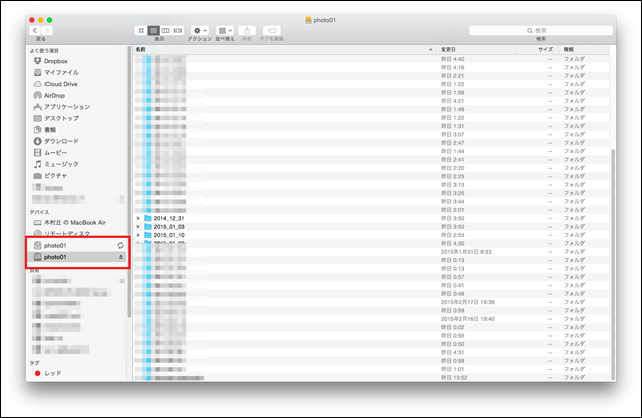Go back with the left arrow button

[35, 30]
